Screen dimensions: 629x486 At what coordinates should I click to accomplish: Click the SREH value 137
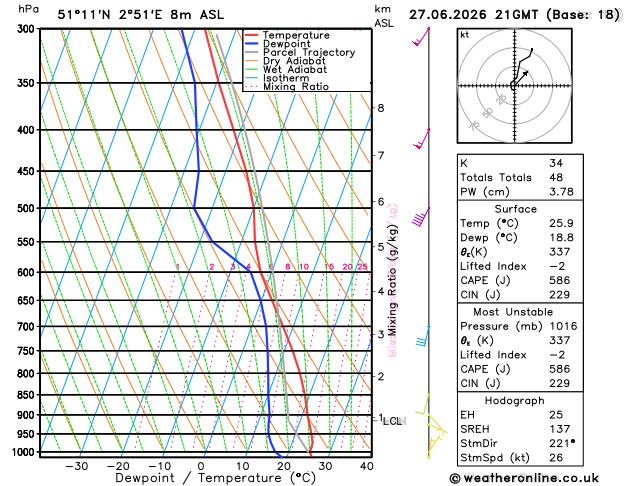(x=560, y=429)
